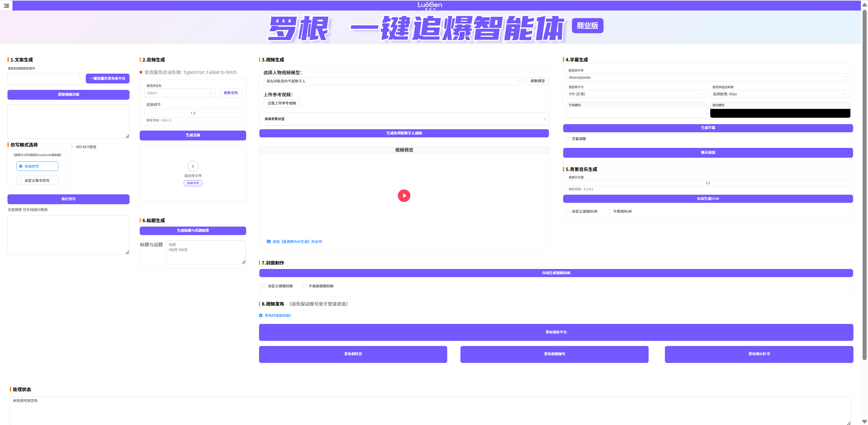
Task: Toggle the 字幕调整 checkbox
Action: click(x=568, y=138)
